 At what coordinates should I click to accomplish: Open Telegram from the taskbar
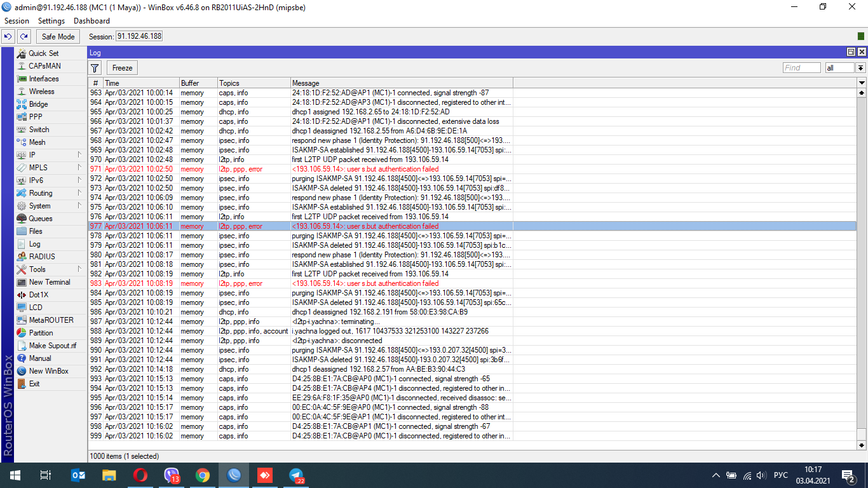(x=296, y=475)
